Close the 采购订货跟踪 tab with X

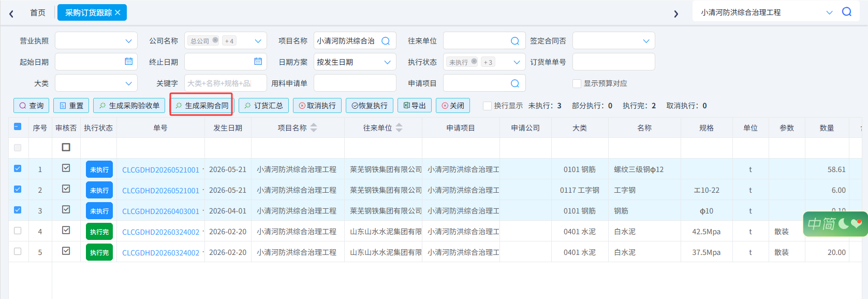pyautogui.click(x=117, y=12)
